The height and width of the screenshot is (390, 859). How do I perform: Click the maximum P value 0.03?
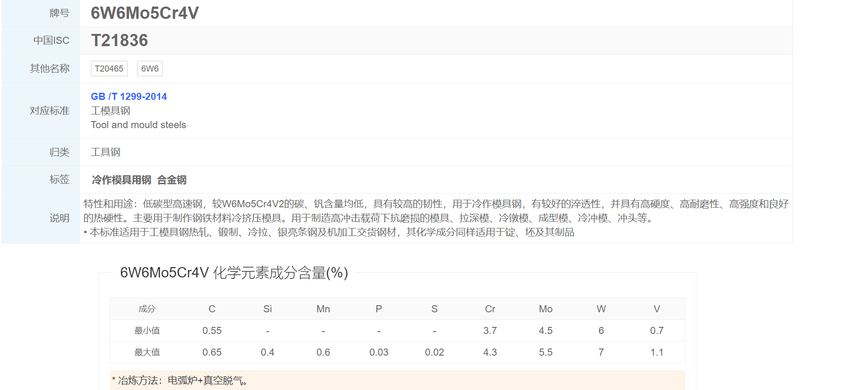379,352
